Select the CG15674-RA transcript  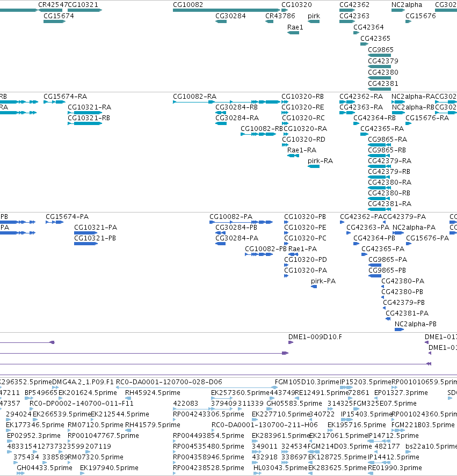[x=54, y=102]
